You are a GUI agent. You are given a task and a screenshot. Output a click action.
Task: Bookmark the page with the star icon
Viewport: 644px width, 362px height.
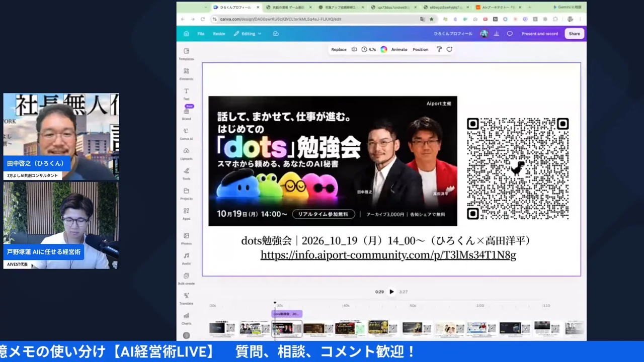[x=431, y=19]
